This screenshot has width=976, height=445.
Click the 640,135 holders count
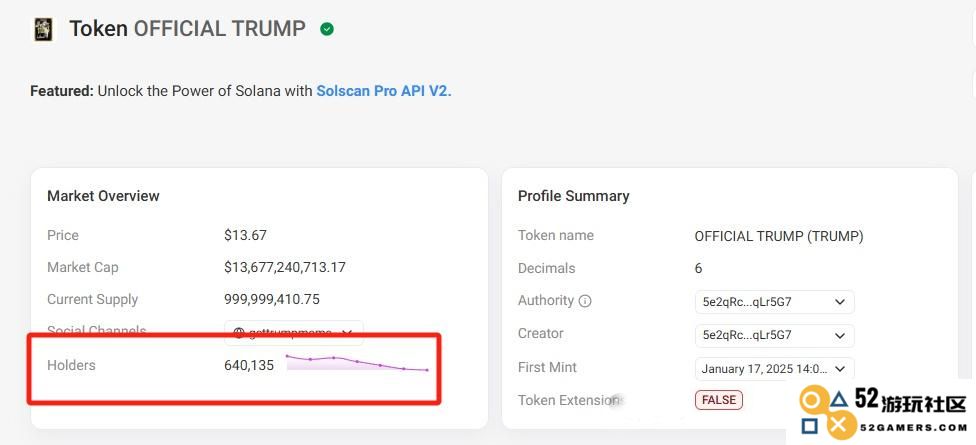tap(249, 365)
